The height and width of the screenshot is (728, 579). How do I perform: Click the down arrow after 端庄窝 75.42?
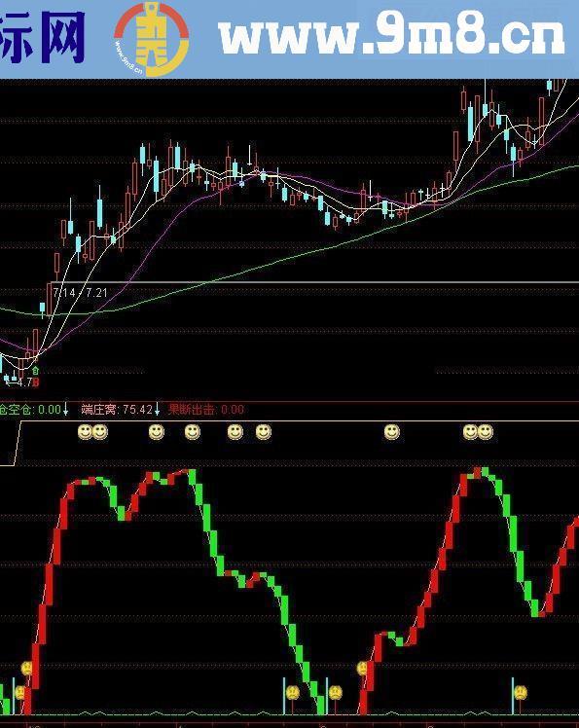click(x=157, y=409)
